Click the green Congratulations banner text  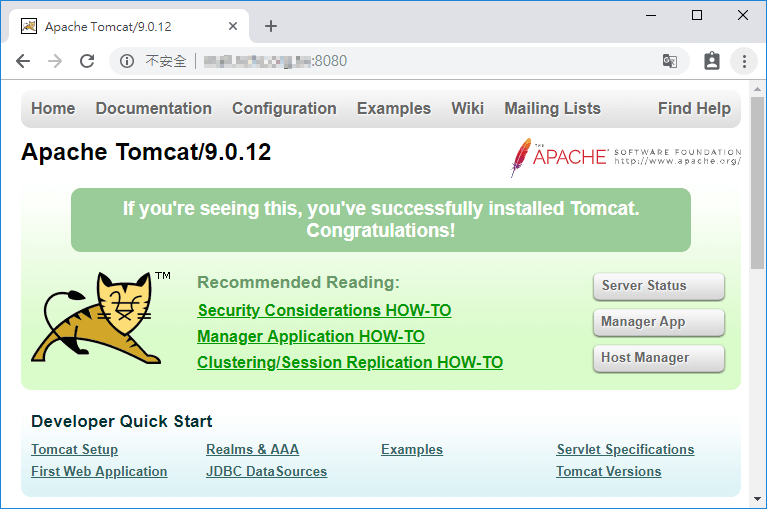(381, 220)
